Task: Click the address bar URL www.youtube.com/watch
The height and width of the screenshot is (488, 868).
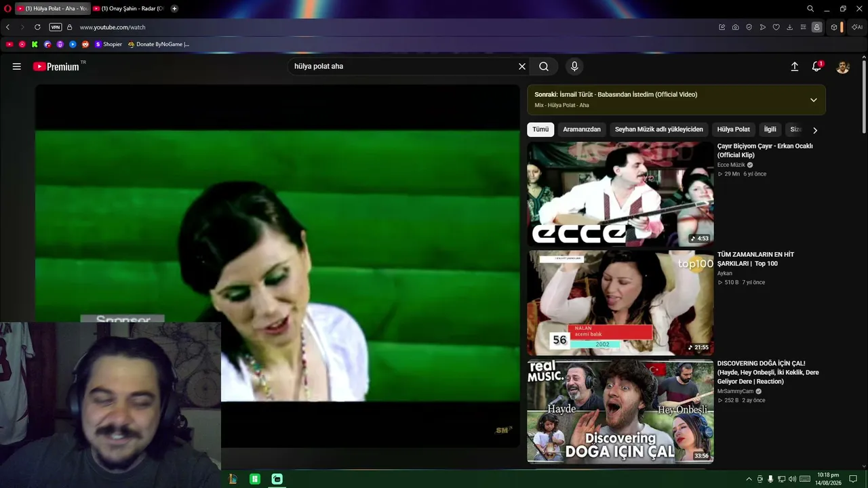Action: point(113,27)
